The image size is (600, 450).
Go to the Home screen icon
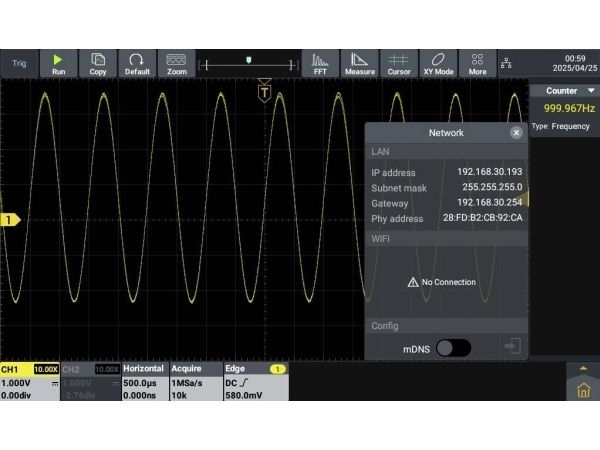click(x=583, y=390)
